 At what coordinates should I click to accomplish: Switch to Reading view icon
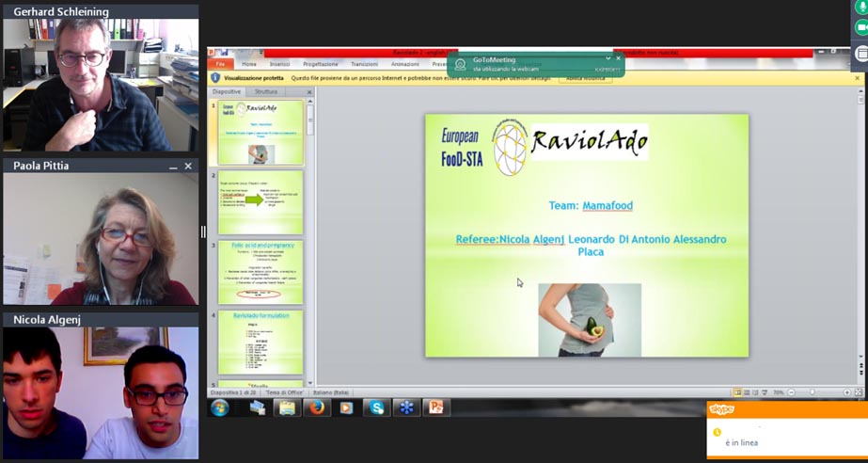[x=756, y=392]
